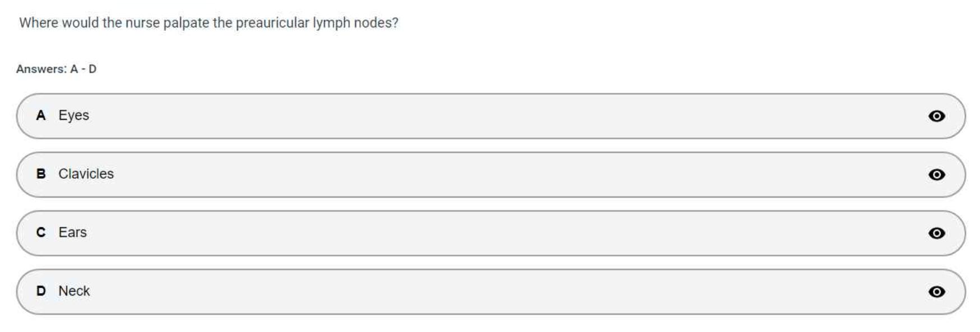This screenshot has width=980, height=332.
Task: Select answer option B Clavicles
Action: point(449,175)
